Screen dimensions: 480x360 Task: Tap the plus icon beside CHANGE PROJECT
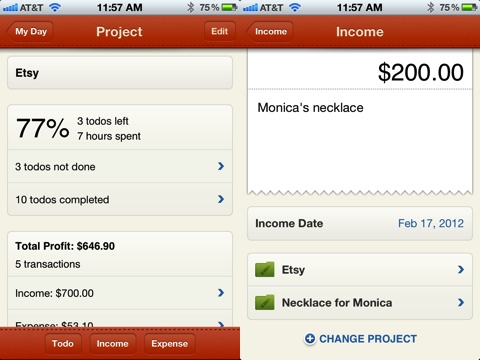click(x=310, y=339)
